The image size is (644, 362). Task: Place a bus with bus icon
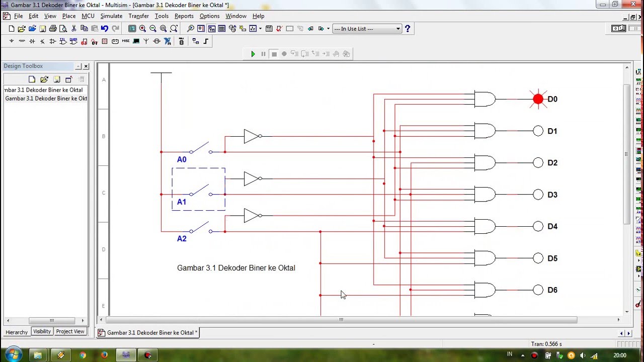pos(206,41)
